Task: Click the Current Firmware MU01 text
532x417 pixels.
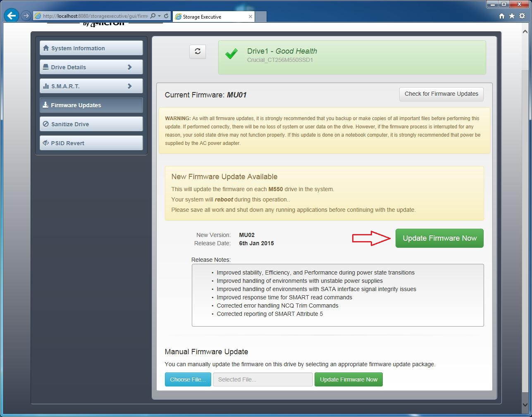Action: [x=205, y=95]
